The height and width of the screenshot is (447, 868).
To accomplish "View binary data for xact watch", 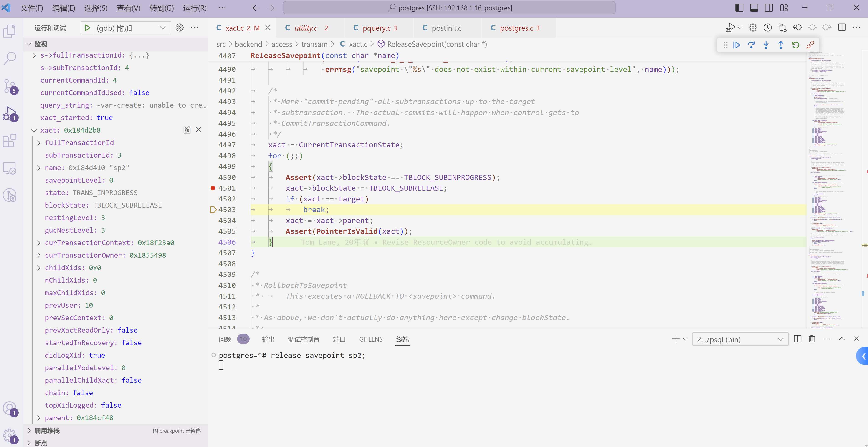I will click(187, 130).
